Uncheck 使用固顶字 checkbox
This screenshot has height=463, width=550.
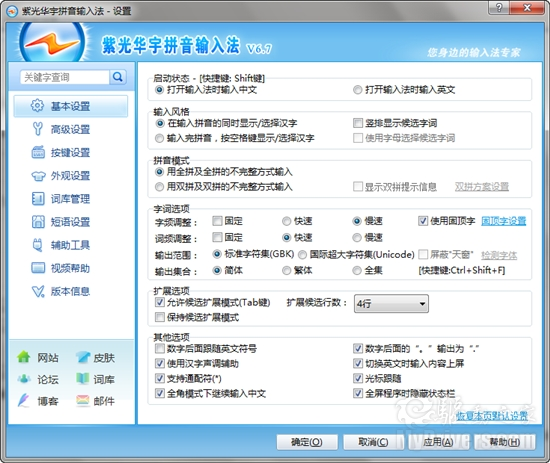(x=423, y=221)
